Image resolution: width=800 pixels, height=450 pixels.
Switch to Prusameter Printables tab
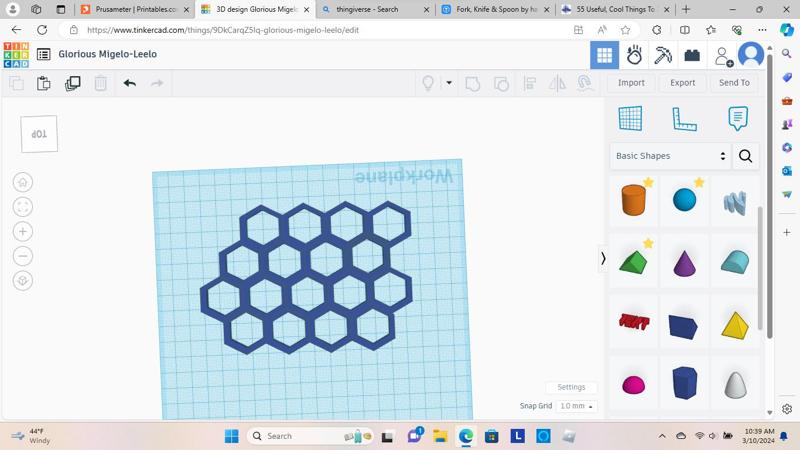(136, 9)
